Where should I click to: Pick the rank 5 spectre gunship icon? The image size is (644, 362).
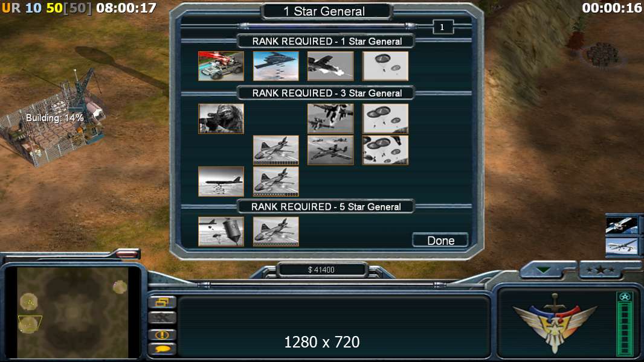275,232
